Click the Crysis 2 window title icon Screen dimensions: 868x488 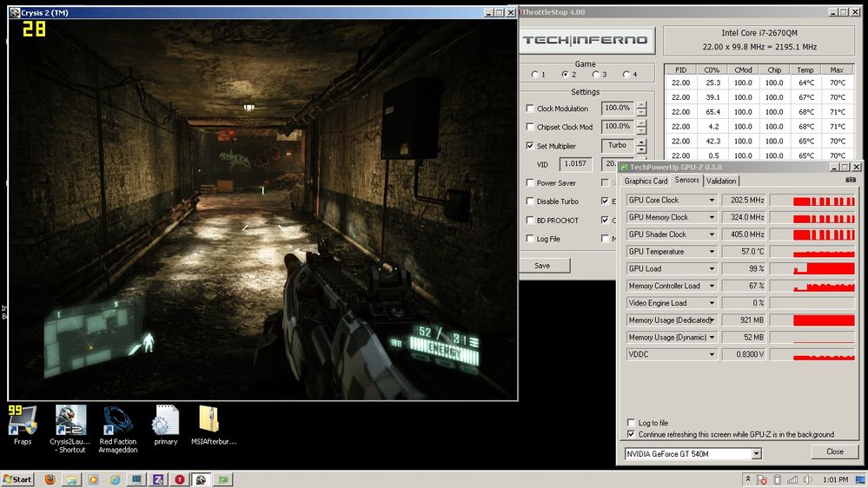15,12
